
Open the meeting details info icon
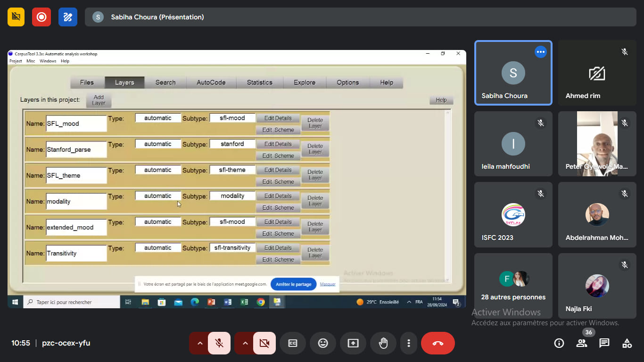pyautogui.click(x=559, y=343)
